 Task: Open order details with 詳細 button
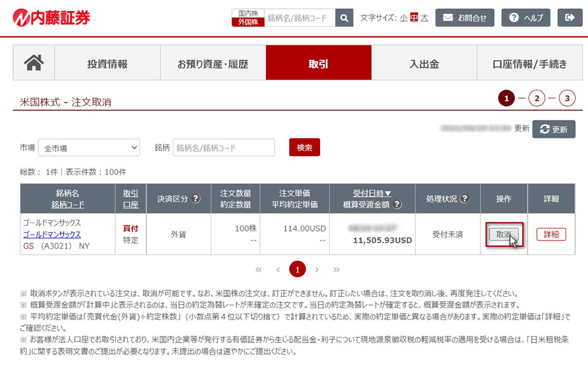(551, 235)
